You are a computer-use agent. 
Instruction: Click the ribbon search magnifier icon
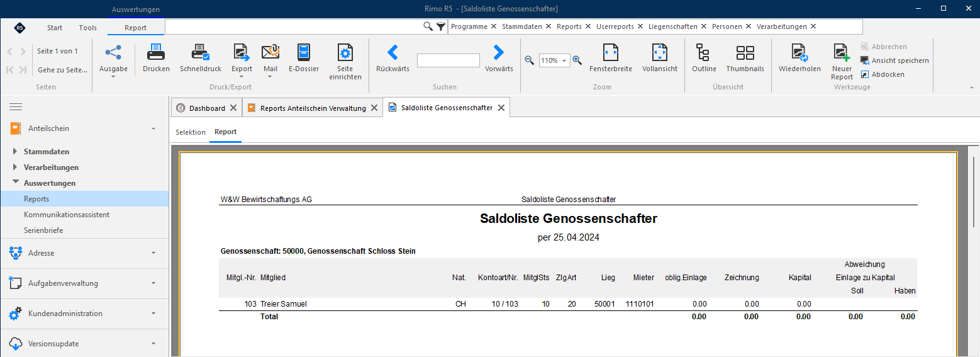pos(428,26)
